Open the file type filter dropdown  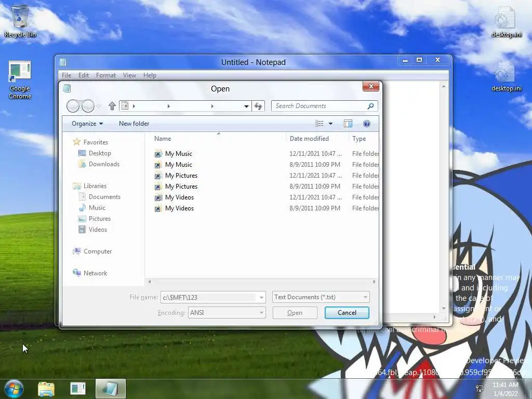point(321,297)
